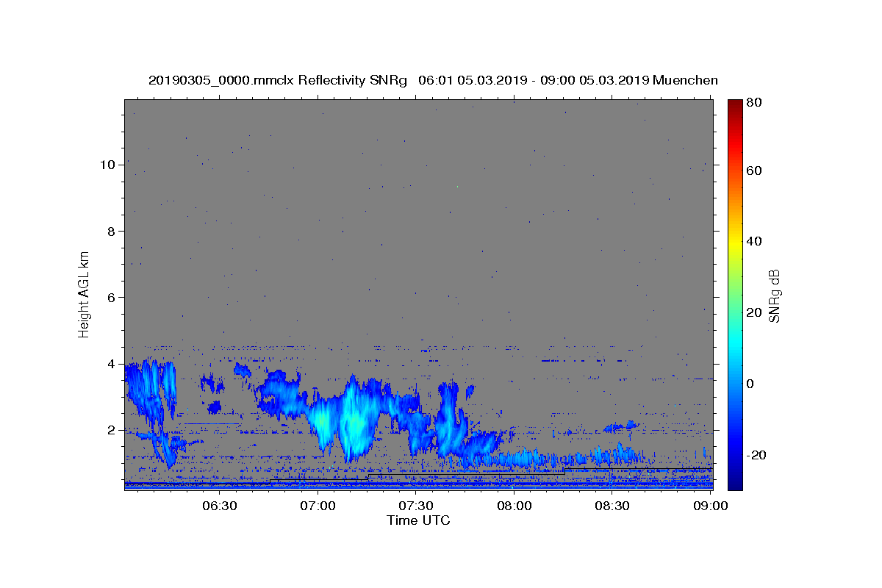Click the bright cyan cloud core near 07:10
Image resolution: width=882 pixels, height=588 pixels.
tap(355, 423)
